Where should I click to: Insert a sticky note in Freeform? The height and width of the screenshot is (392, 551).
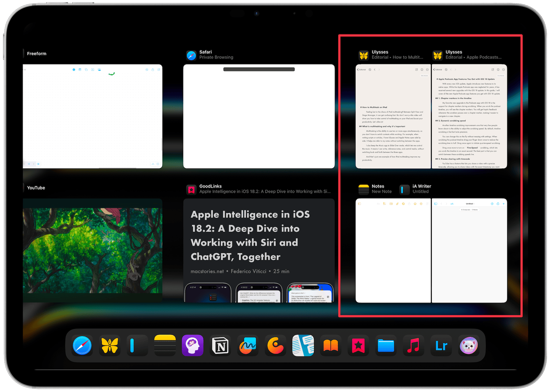(x=80, y=69)
